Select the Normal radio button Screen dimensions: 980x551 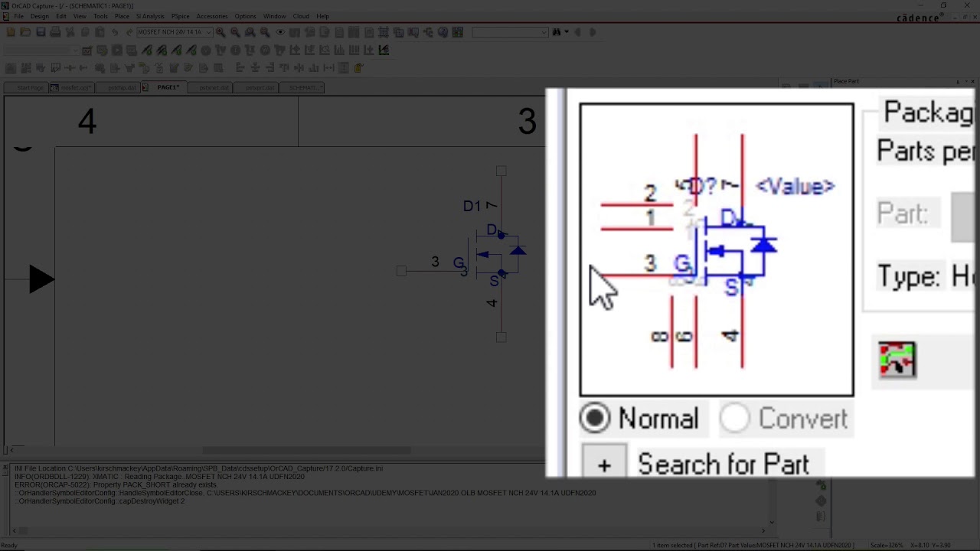[x=595, y=419]
